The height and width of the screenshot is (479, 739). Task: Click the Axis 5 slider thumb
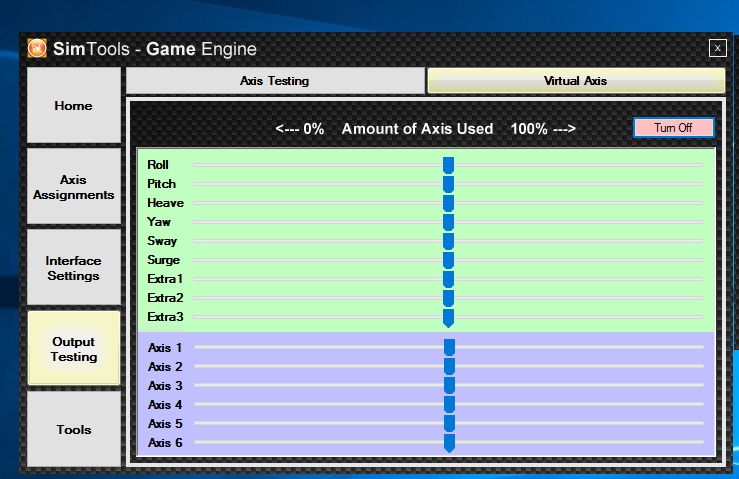[x=449, y=424]
